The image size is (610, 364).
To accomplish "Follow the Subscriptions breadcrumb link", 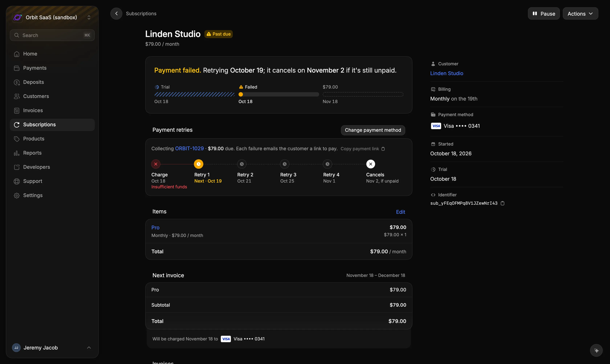I will coord(141,13).
